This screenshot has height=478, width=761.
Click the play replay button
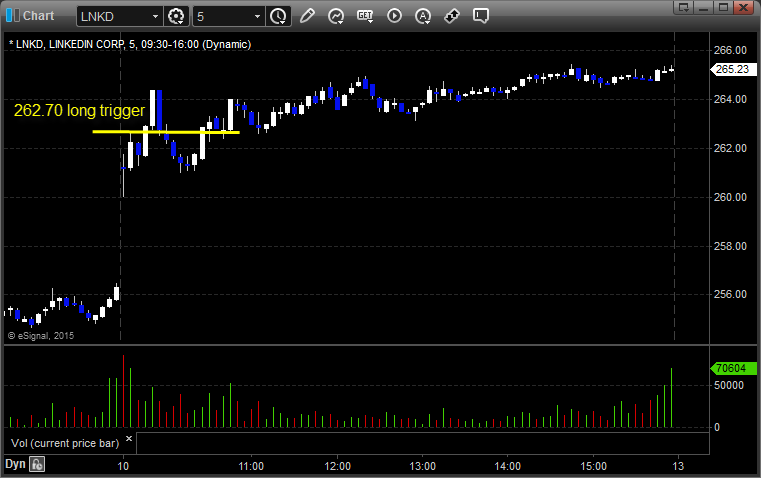point(394,16)
